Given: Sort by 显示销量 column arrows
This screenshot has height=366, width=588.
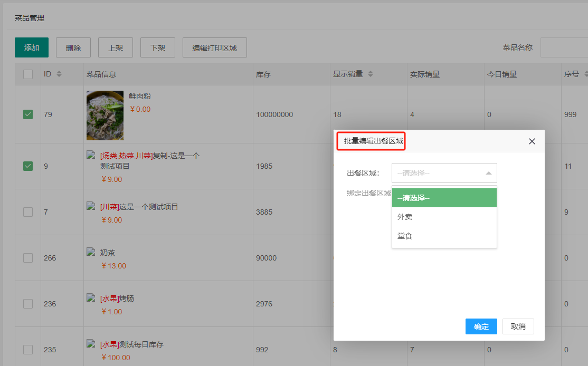Looking at the screenshot, I should click(371, 74).
